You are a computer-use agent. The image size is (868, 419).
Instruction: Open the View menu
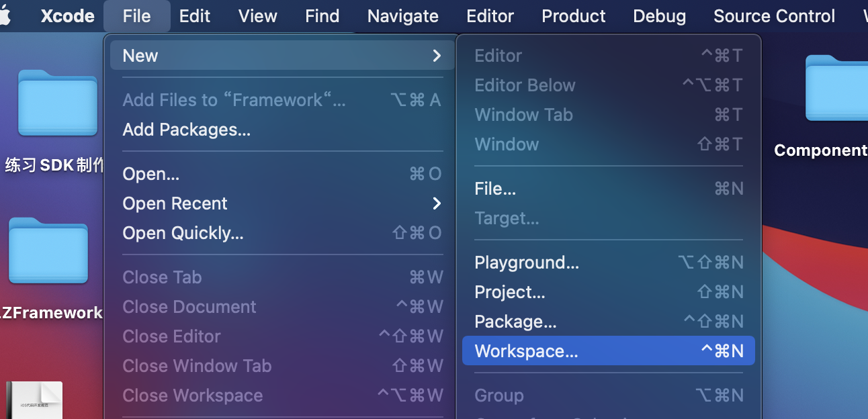pos(258,15)
